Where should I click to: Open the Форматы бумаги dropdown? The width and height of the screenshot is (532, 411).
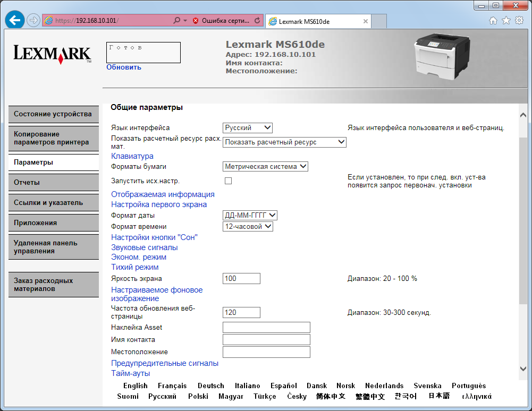265,167
